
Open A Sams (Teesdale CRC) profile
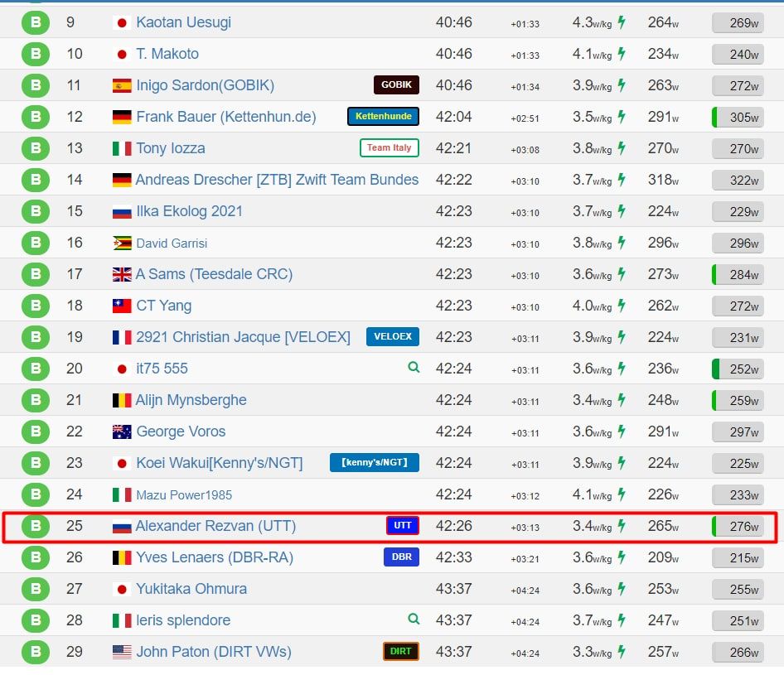click(x=214, y=274)
